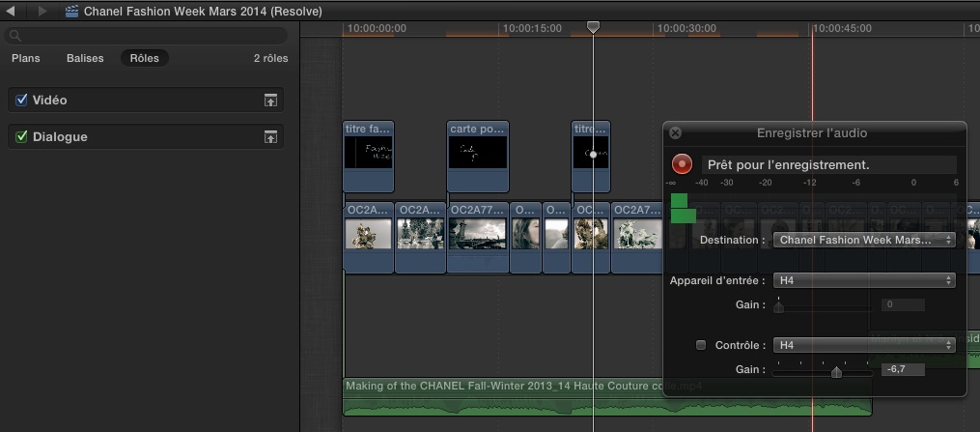The width and height of the screenshot is (980, 432).
Task: Click the red record audio button
Action: pyautogui.click(x=683, y=164)
